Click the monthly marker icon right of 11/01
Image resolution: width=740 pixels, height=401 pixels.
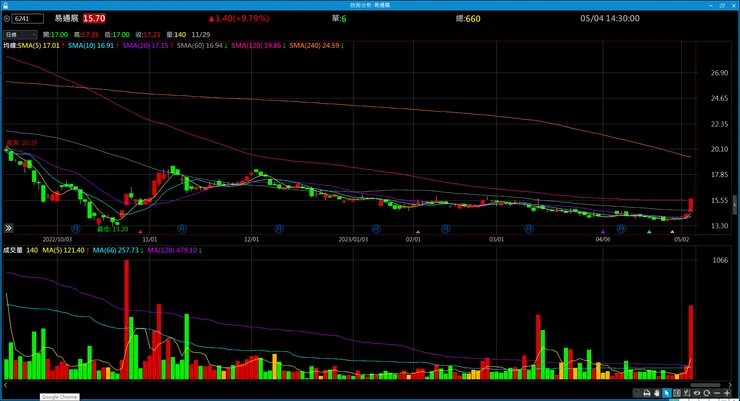[x=182, y=229]
